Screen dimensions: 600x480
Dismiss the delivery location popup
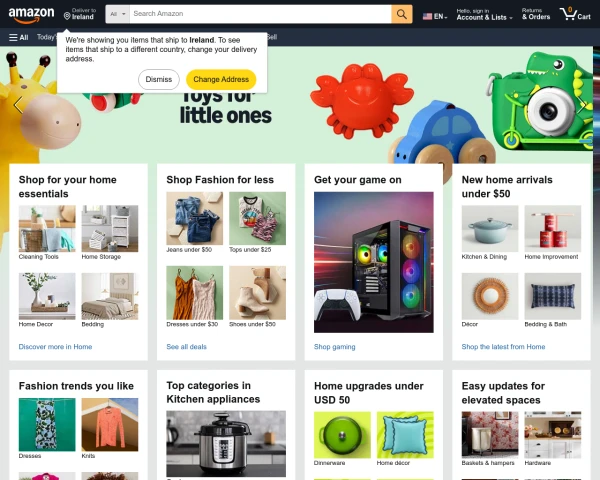159,79
